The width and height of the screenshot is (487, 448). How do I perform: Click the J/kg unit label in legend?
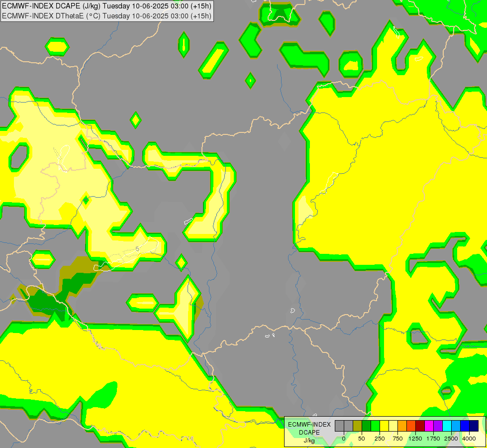click(x=309, y=441)
